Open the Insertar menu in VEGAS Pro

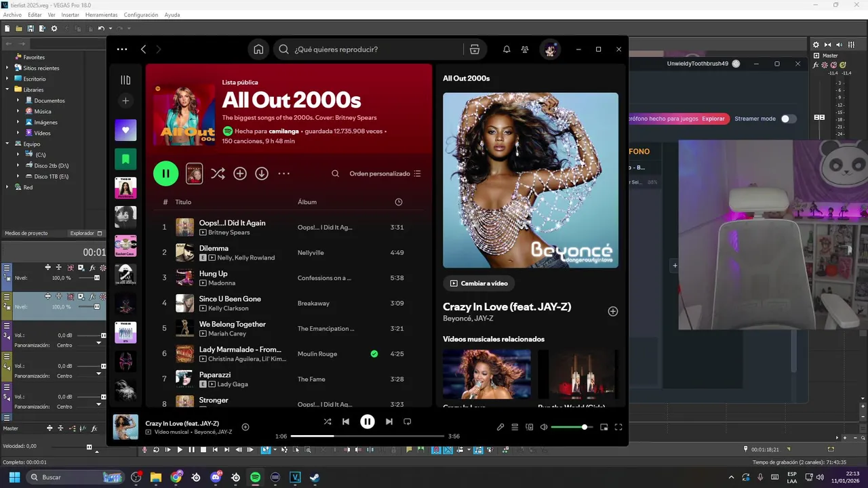pos(70,15)
